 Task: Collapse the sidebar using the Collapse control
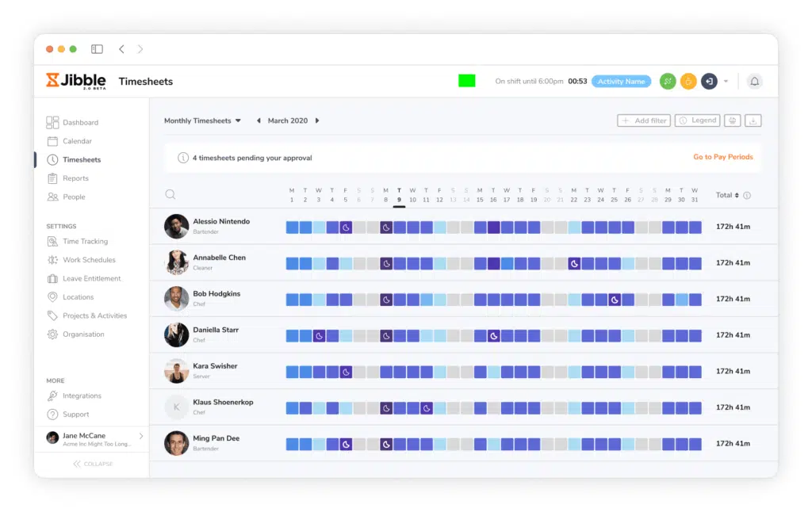93,464
